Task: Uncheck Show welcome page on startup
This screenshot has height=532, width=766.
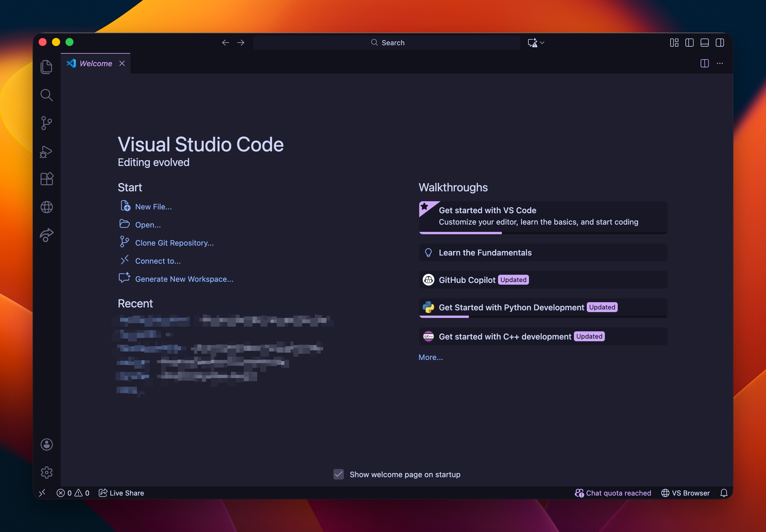Action: 338,474
